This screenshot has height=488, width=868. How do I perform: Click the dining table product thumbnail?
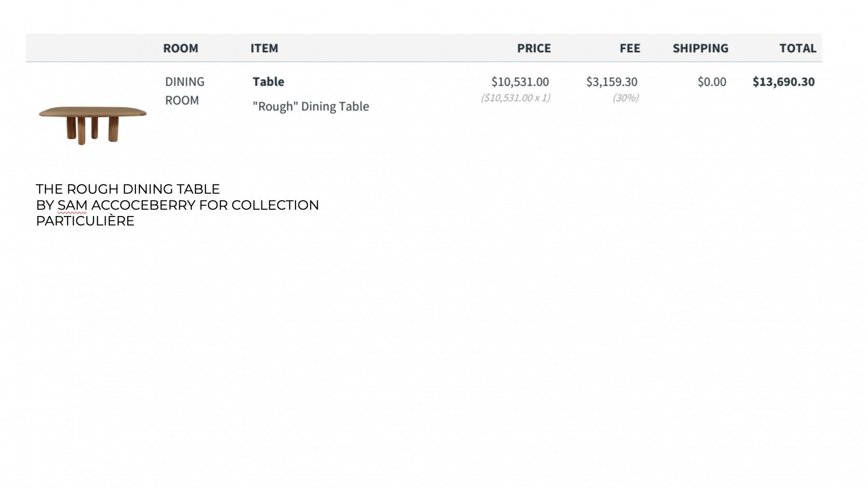(93, 124)
